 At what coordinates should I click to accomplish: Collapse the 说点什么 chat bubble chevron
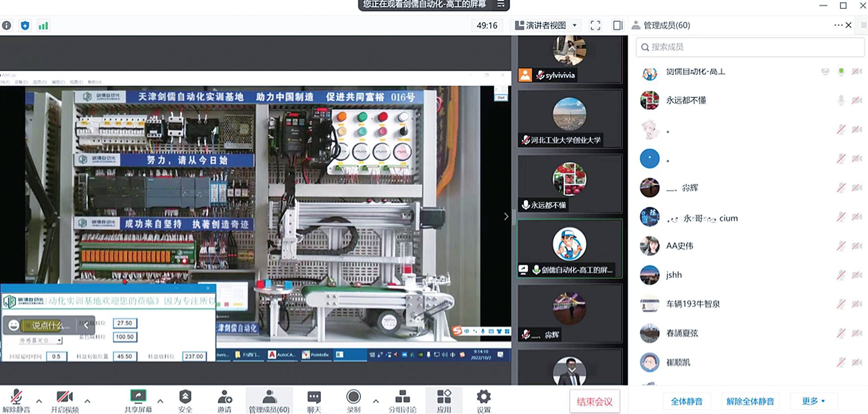(x=86, y=325)
